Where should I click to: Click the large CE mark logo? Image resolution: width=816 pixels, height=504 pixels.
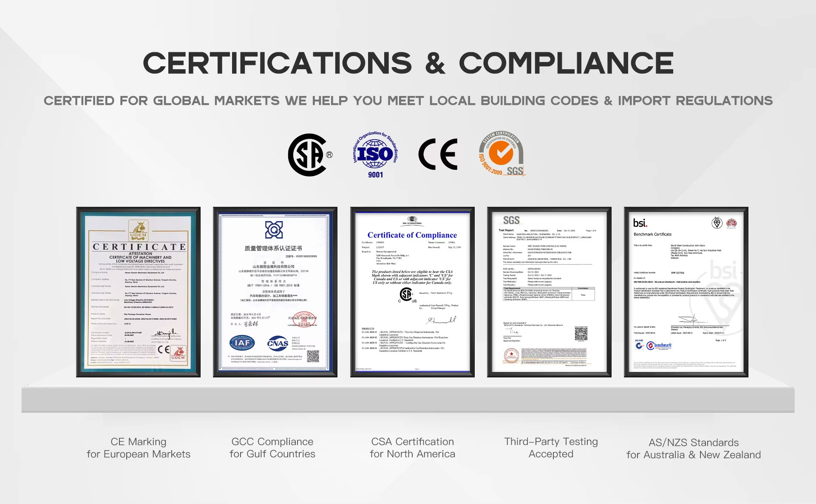tap(438, 154)
